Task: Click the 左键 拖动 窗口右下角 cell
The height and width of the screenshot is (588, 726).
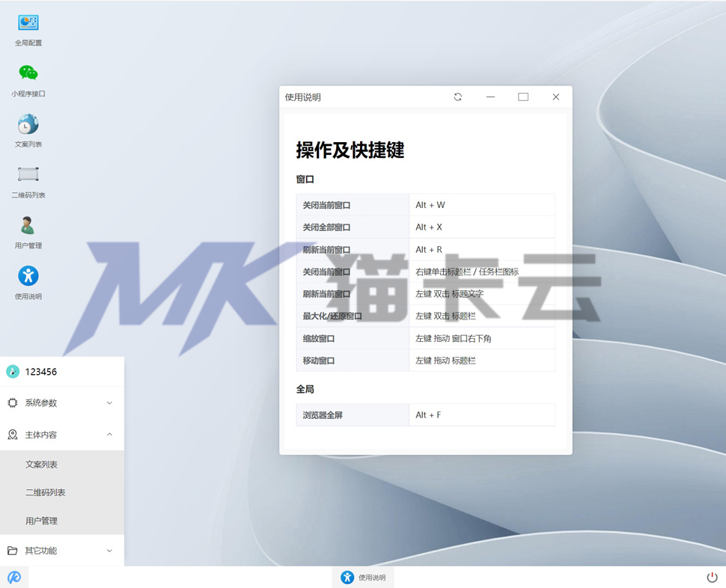Action: tap(482, 338)
